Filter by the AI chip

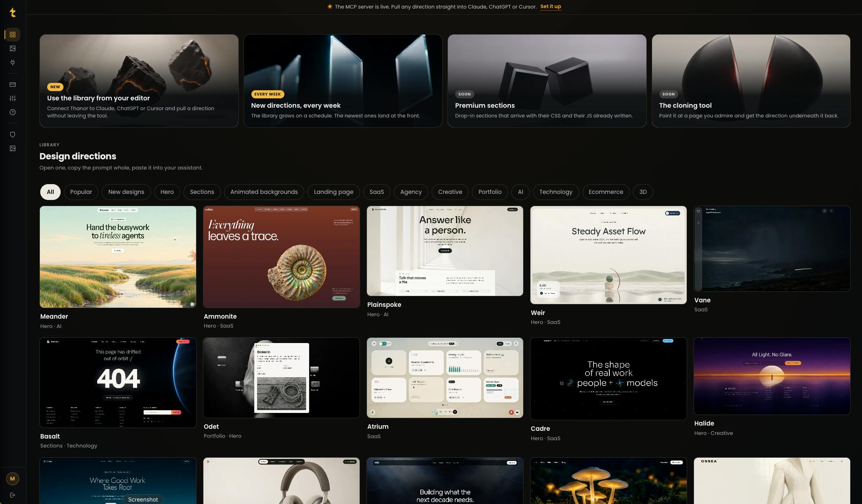(x=520, y=192)
